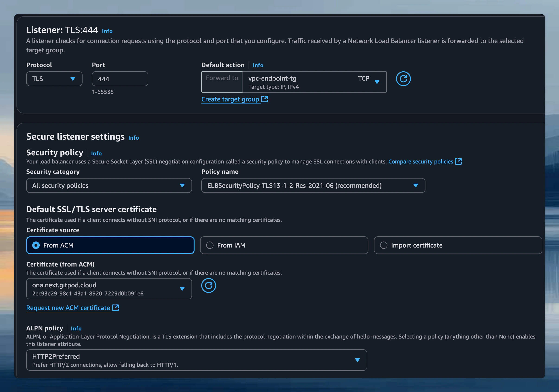The height and width of the screenshot is (392, 559).
Task: Click external link icon on Request new ACM certificate
Action: coord(115,307)
